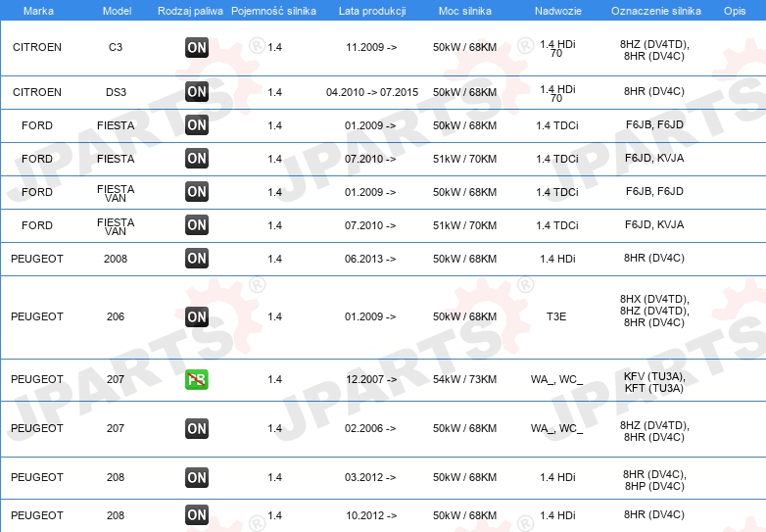Select the C3 model cell
766x532 pixels.
(x=116, y=47)
